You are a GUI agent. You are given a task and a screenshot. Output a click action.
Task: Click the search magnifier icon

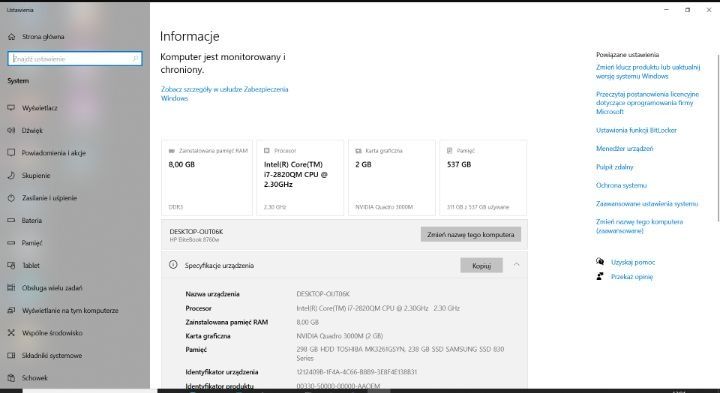pyautogui.click(x=135, y=59)
